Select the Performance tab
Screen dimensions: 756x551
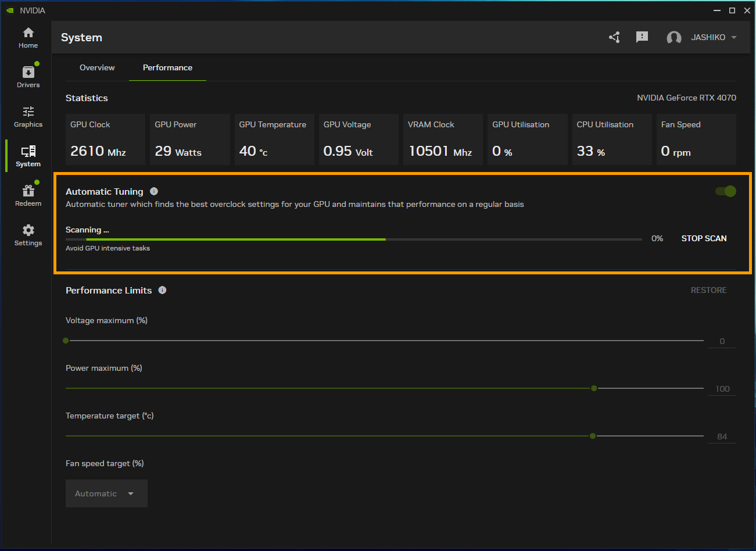click(167, 67)
